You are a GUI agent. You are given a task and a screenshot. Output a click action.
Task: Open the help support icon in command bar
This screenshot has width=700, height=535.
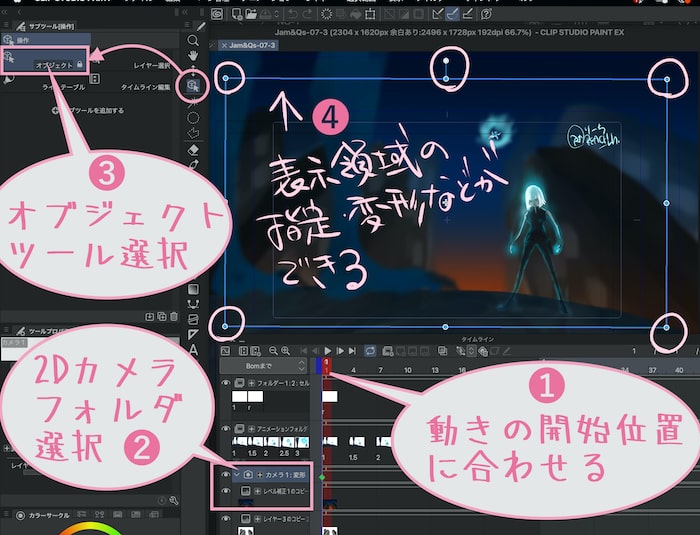[486, 14]
